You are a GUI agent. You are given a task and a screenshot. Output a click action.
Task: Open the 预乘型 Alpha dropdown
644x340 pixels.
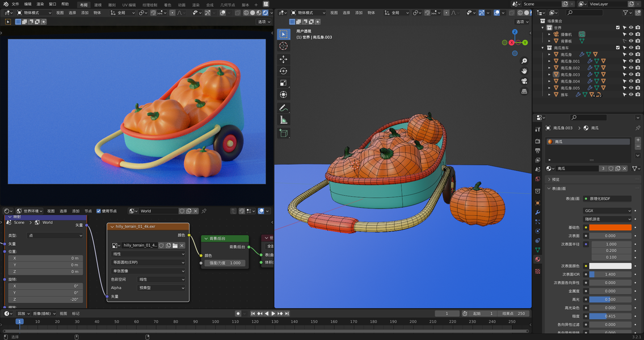pyautogui.click(x=161, y=288)
